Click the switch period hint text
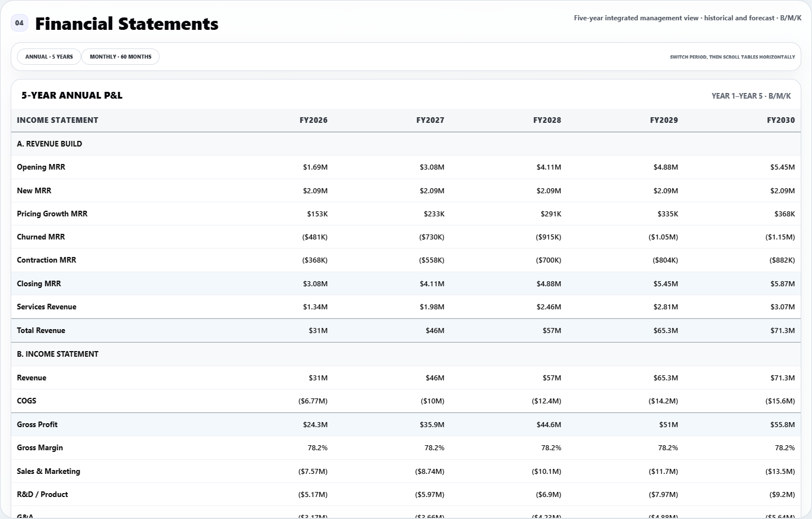The image size is (812, 519). pyautogui.click(x=732, y=57)
